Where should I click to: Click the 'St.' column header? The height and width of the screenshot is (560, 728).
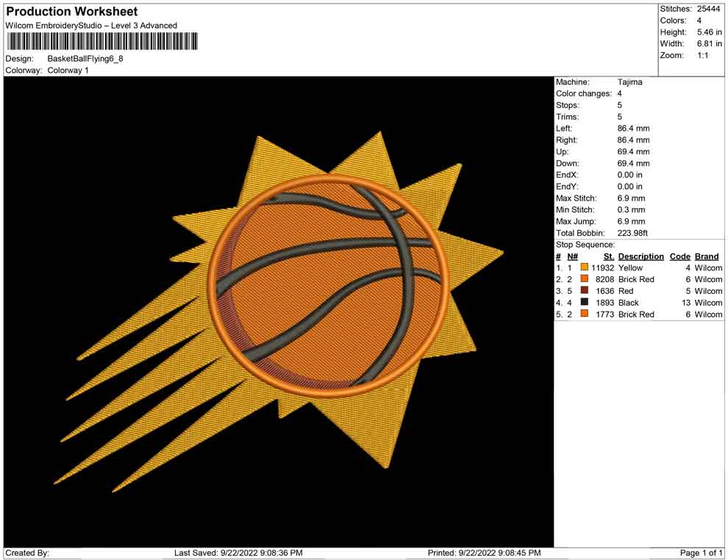coord(609,256)
